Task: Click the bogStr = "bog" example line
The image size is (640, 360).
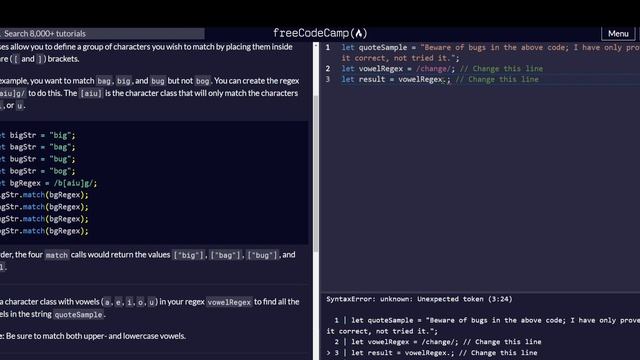Action: tap(38, 171)
